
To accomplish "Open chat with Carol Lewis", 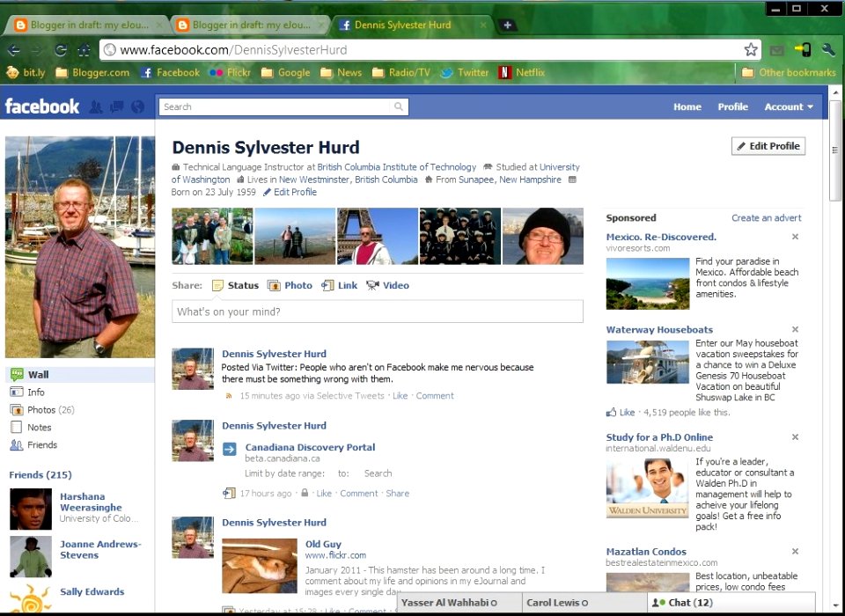I will 584,603.
